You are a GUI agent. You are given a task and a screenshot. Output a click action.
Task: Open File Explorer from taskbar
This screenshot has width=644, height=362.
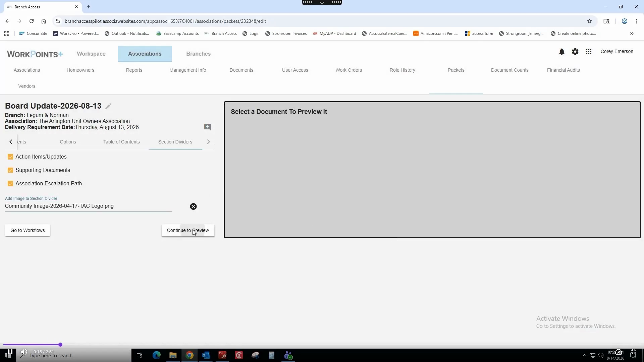(173, 355)
